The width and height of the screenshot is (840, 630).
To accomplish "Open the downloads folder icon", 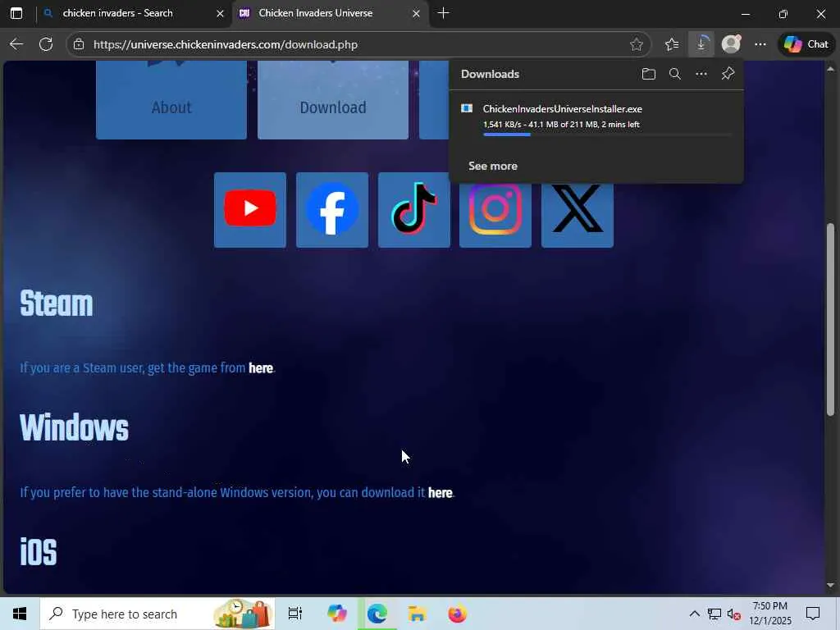I will (649, 74).
